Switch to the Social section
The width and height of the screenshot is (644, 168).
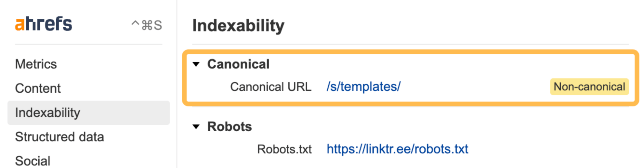33,161
